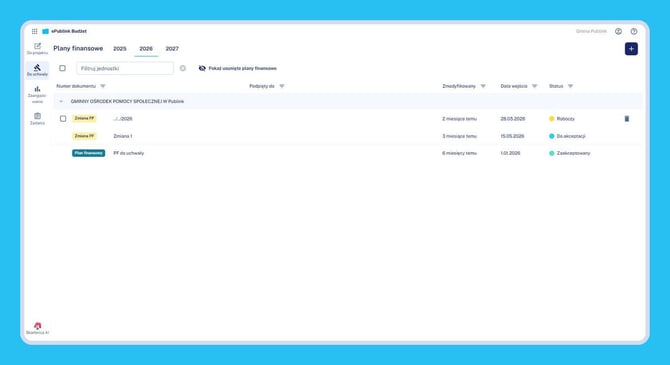Delete the Roboczy draft row via trash icon
Viewport: 670px width, 365px height.
coord(627,119)
